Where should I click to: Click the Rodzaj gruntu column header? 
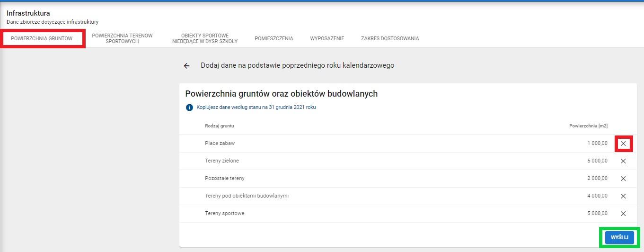click(220, 126)
